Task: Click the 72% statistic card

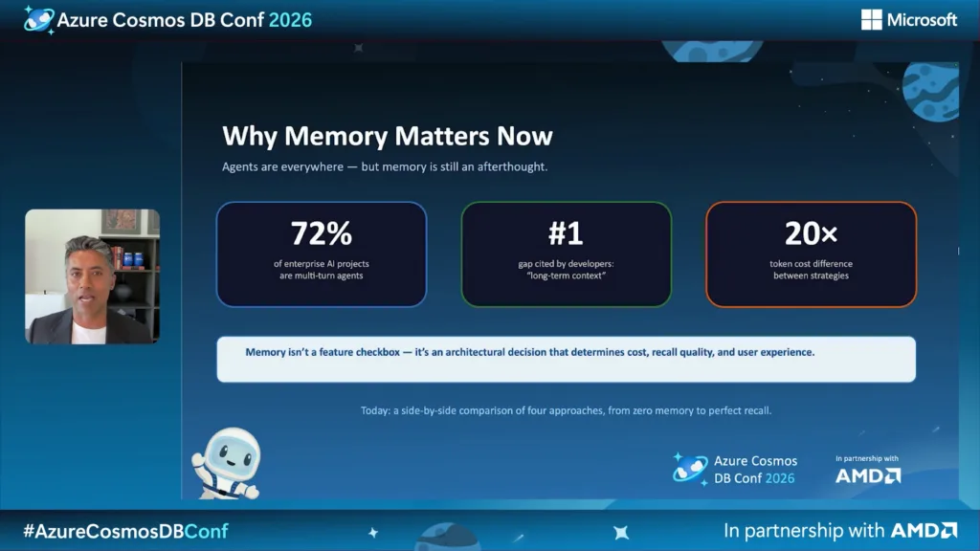Action: pyautogui.click(x=322, y=254)
